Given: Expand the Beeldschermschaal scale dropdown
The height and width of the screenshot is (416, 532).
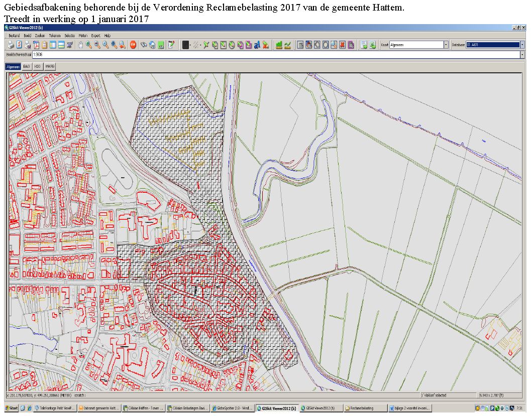Looking at the screenshot, I should coord(522,54).
